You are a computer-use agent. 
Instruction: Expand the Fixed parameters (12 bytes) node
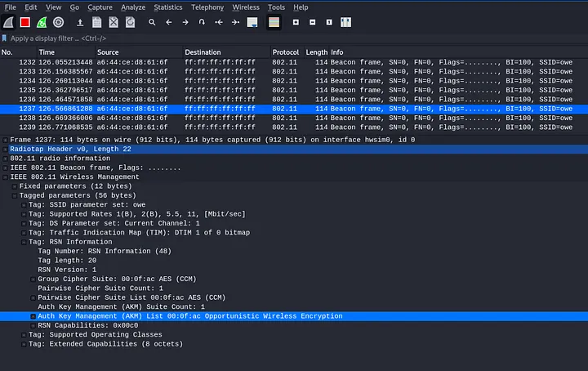point(14,186)
